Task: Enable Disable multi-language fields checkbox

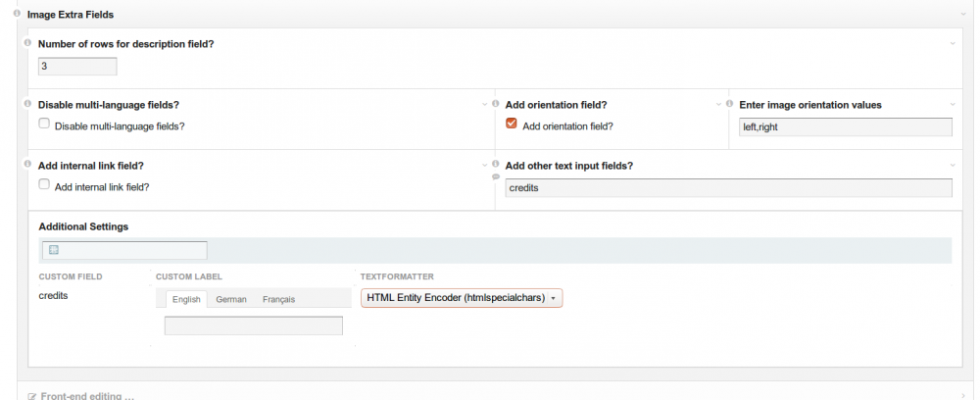Action: [44, 125]
